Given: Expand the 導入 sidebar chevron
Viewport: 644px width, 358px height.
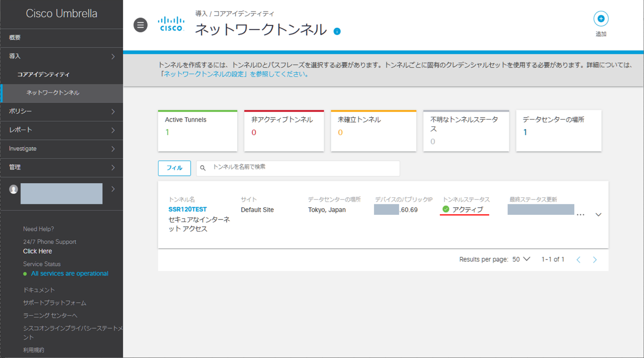Looking at the screenshot, I should click(113, 57).
